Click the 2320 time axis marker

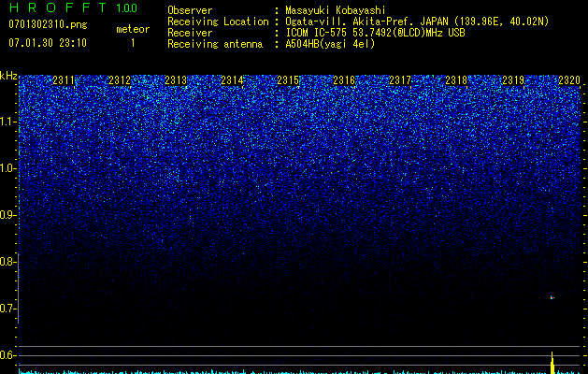click(x=569, y=79)
